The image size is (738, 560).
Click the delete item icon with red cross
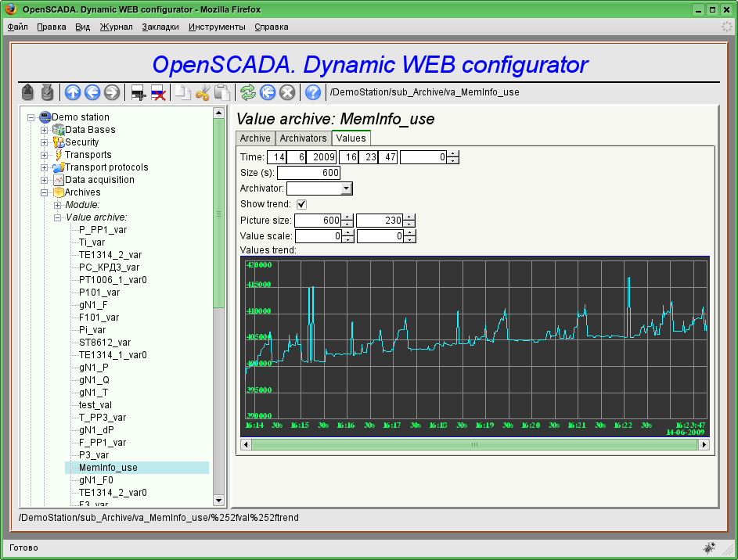click(157, 92)
